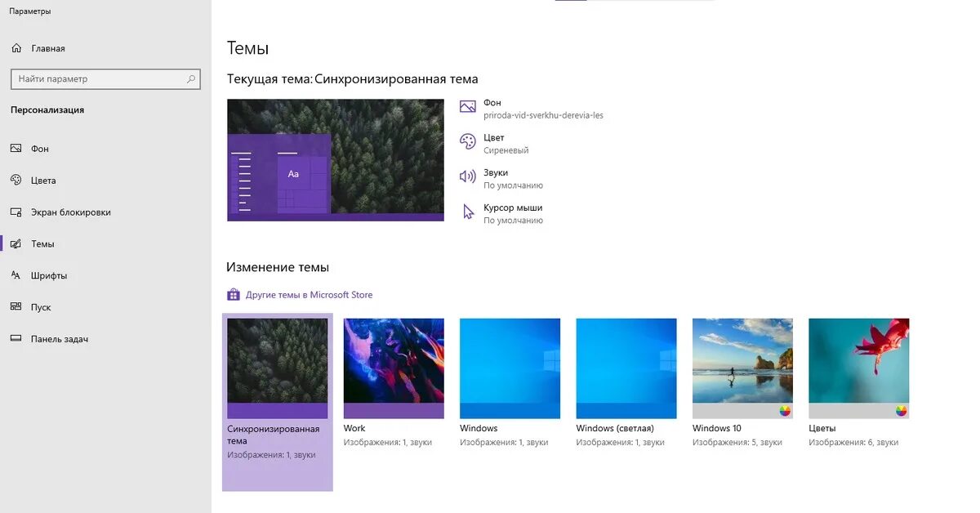
Task: Click the speaker icon next to Звуки
Action: pos(468,176)
